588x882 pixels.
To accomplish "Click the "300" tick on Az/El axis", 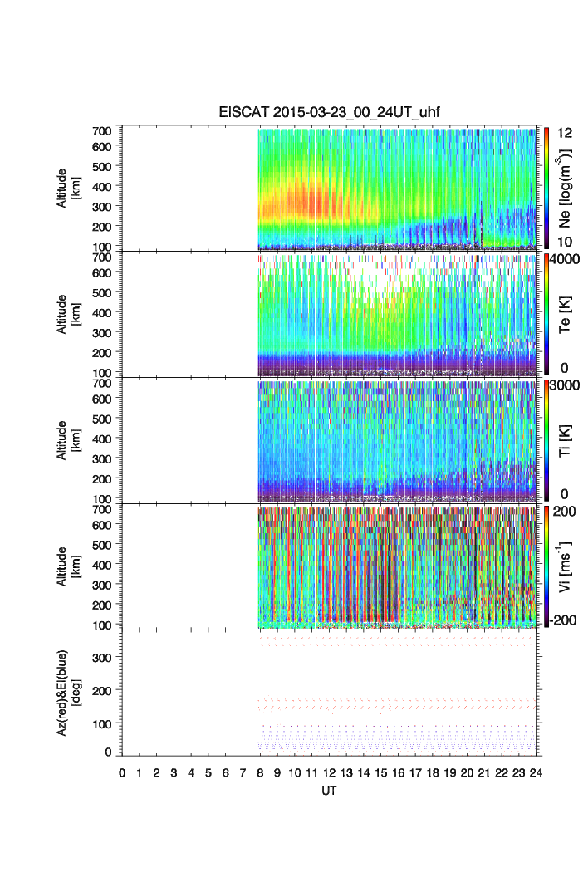I will click(x=102, y=657).
